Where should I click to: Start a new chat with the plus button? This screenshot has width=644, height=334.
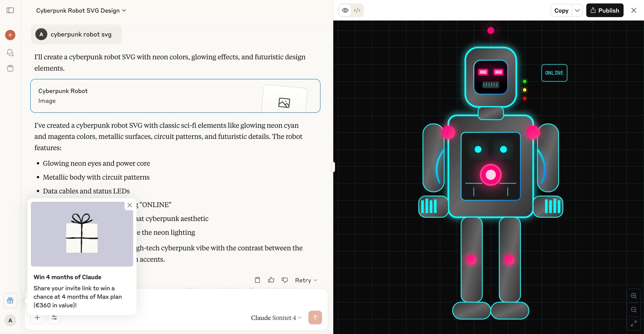coord(10,35)
